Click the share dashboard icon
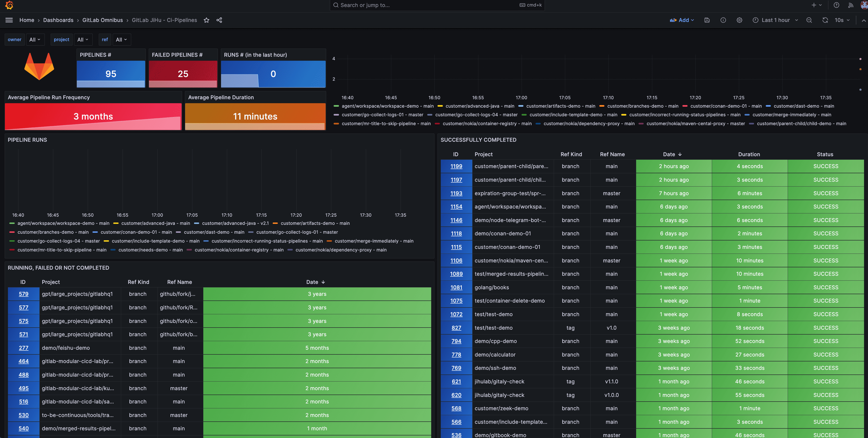This screenshot has width=868, height=438. 219,20
